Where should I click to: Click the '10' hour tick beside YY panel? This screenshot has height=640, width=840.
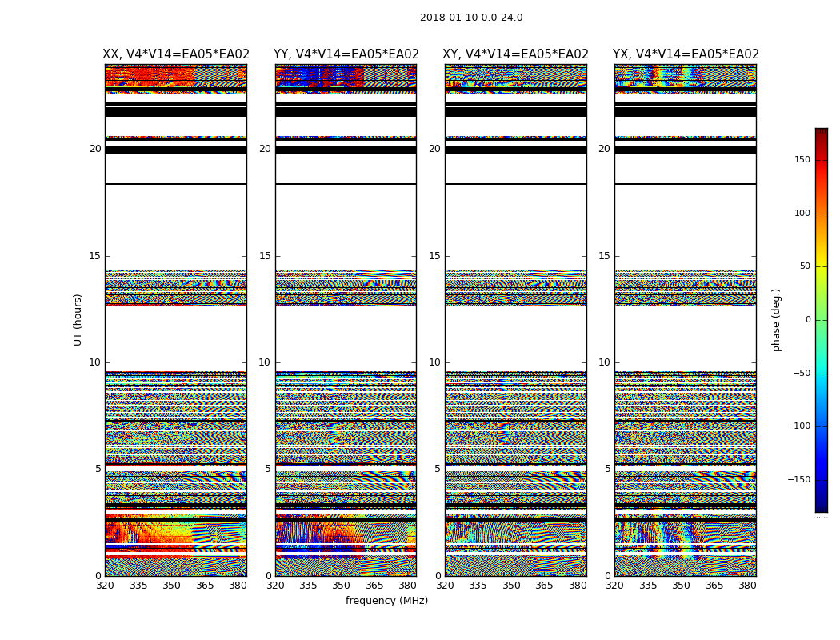tap(265, 362)
